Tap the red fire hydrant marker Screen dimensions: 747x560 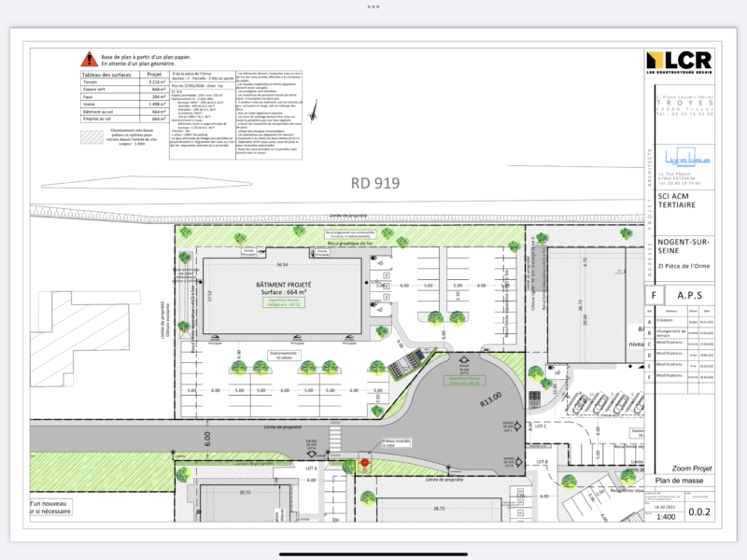(364, 463)
